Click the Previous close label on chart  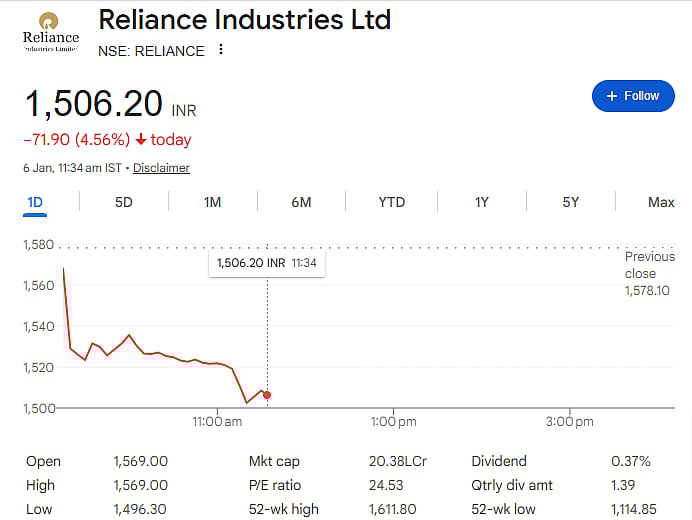(649, 265)
